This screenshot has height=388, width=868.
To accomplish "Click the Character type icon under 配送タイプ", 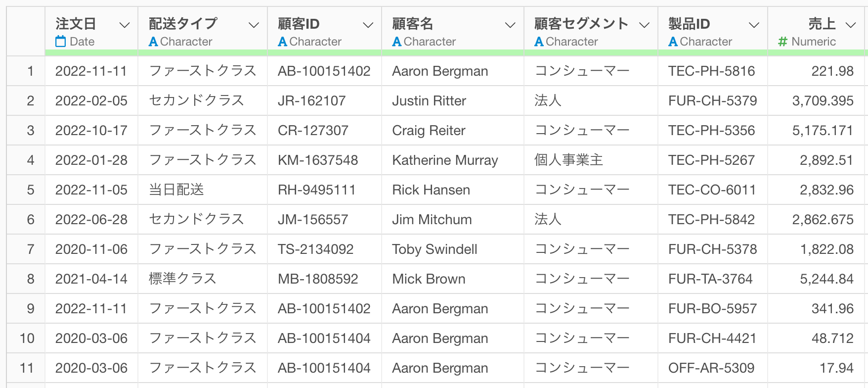I will 153,42.
